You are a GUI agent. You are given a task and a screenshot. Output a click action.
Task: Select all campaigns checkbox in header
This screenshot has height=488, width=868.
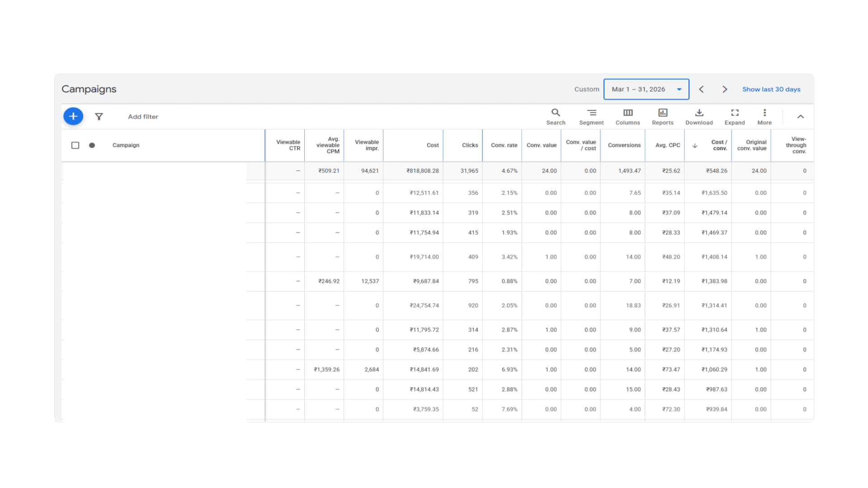[x=75, y=145]
